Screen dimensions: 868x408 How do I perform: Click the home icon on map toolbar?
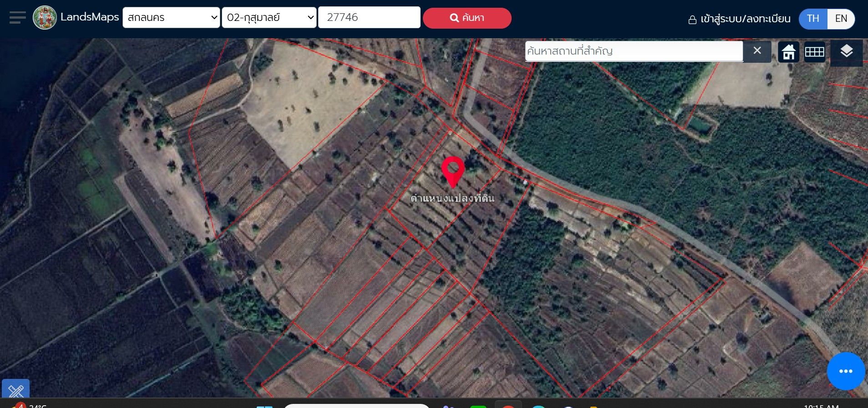(x=789, y=52)
